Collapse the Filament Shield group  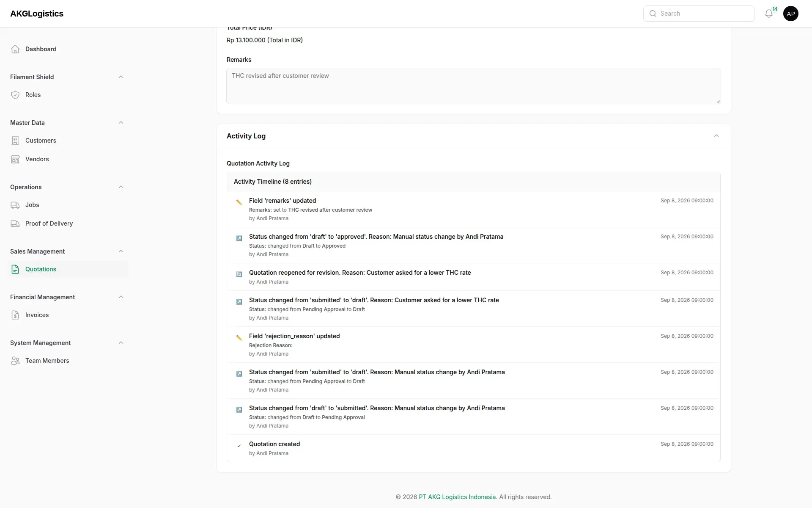point(121,77)
